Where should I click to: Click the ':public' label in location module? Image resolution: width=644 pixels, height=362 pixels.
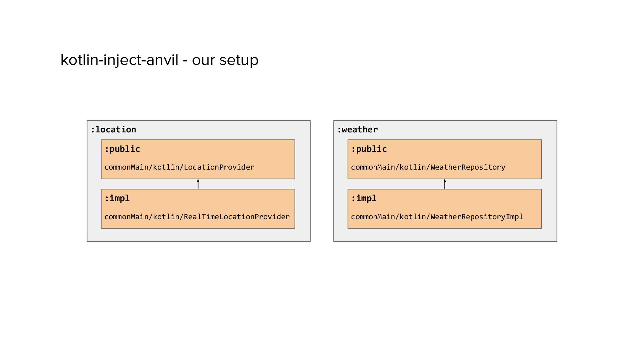click(x=122, y=149)
